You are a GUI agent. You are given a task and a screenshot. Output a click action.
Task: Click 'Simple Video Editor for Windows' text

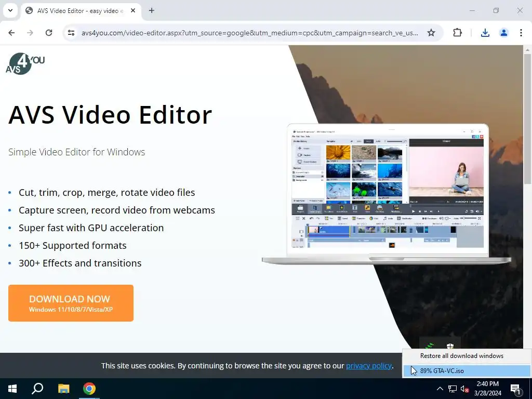(x=77, y=152)
